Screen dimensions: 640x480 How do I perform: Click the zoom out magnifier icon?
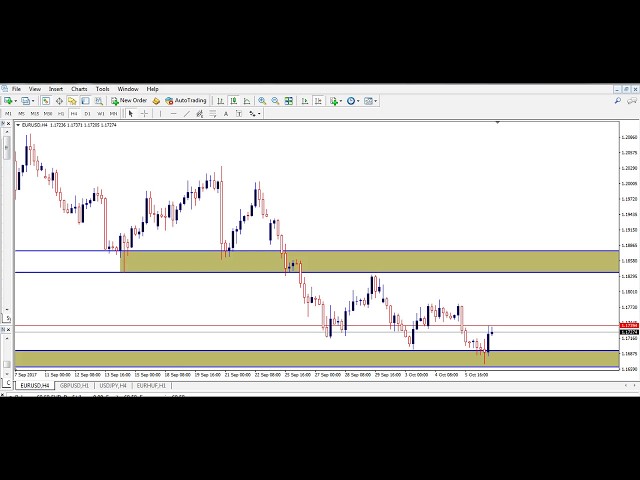click(274, 101)
